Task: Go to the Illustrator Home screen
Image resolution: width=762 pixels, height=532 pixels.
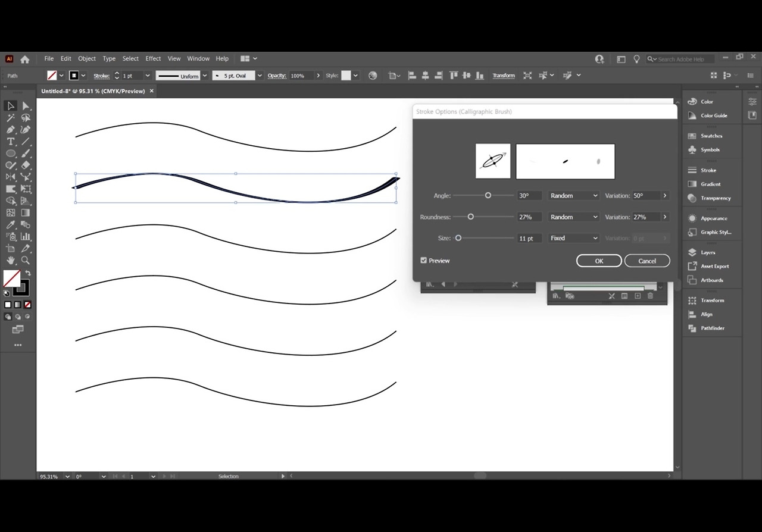Action: point(25,59)
